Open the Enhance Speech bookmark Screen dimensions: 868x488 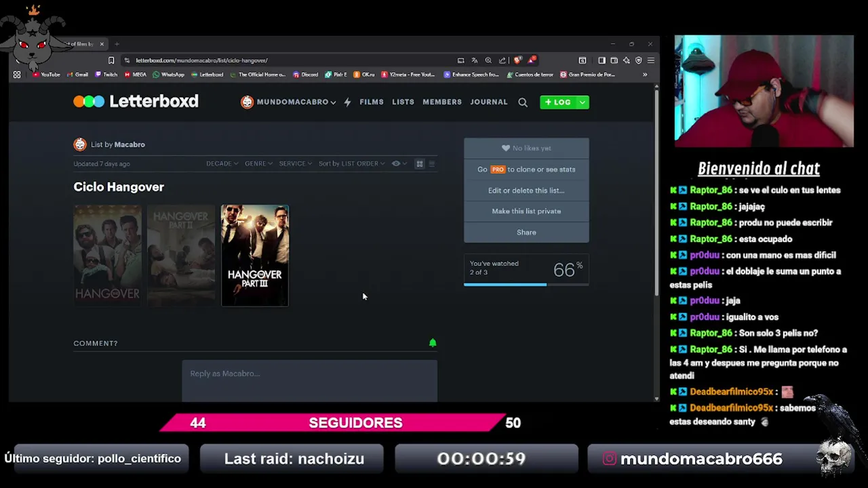471,75
